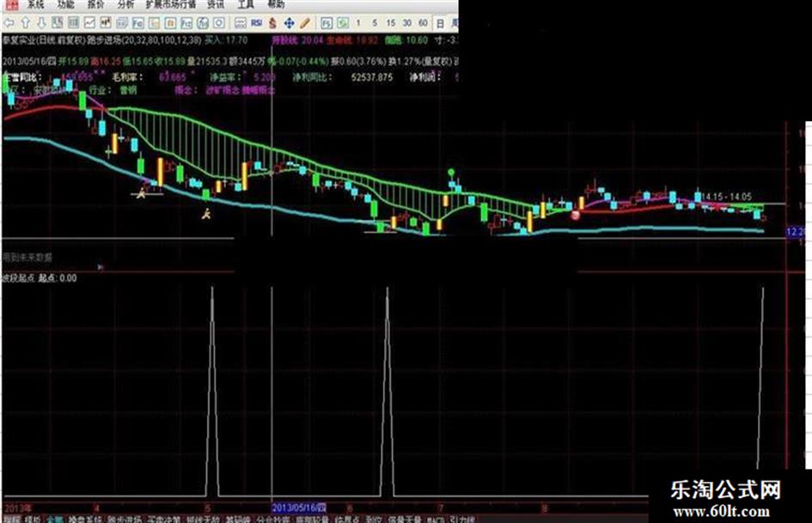
Task: Select the pencil drawing tool
Action: pos(305,23)
